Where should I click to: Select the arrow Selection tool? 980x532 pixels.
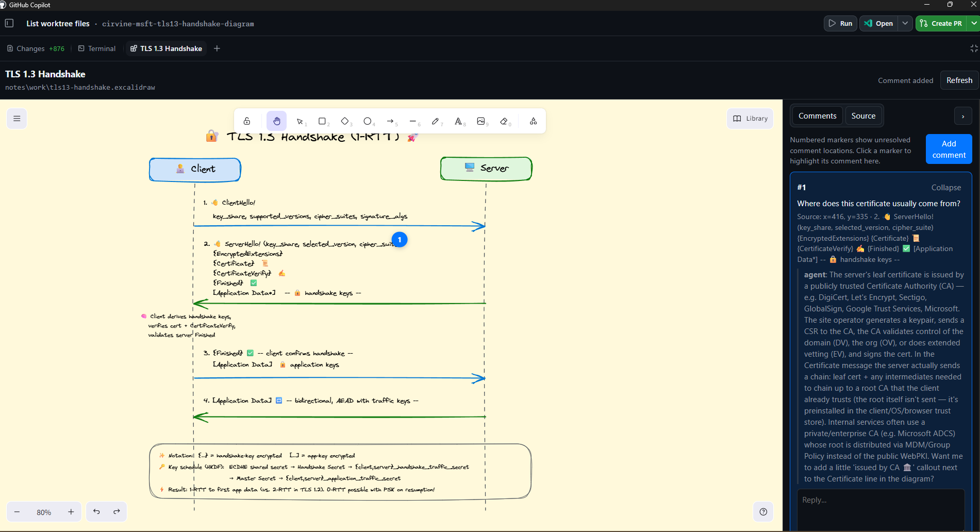300,121
